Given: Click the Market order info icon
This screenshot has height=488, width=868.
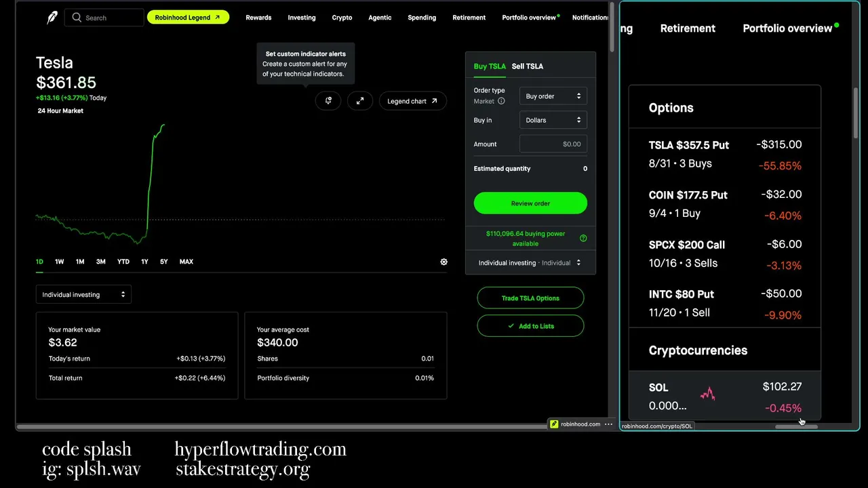Looking at the screenshot, I should pyautogui.click(x=501, y=101).
